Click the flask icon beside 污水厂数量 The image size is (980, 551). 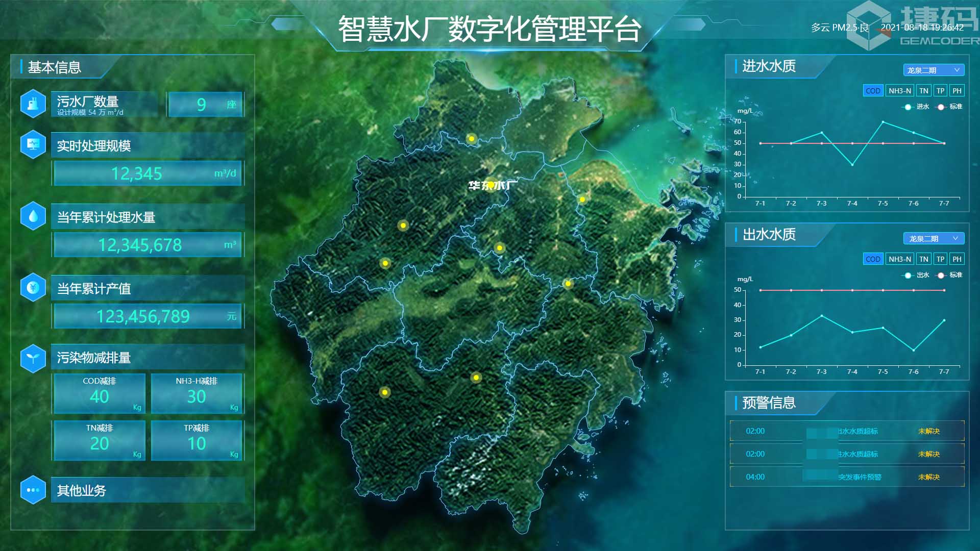click(33, 104)
